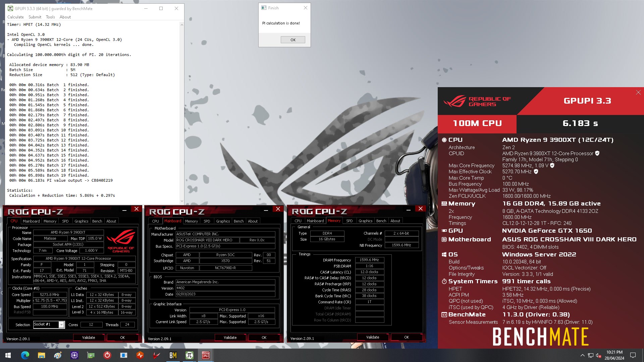The image size is (644, 362).
Task: Open the red wing logo taskbar icon
Action: point(156,355)
